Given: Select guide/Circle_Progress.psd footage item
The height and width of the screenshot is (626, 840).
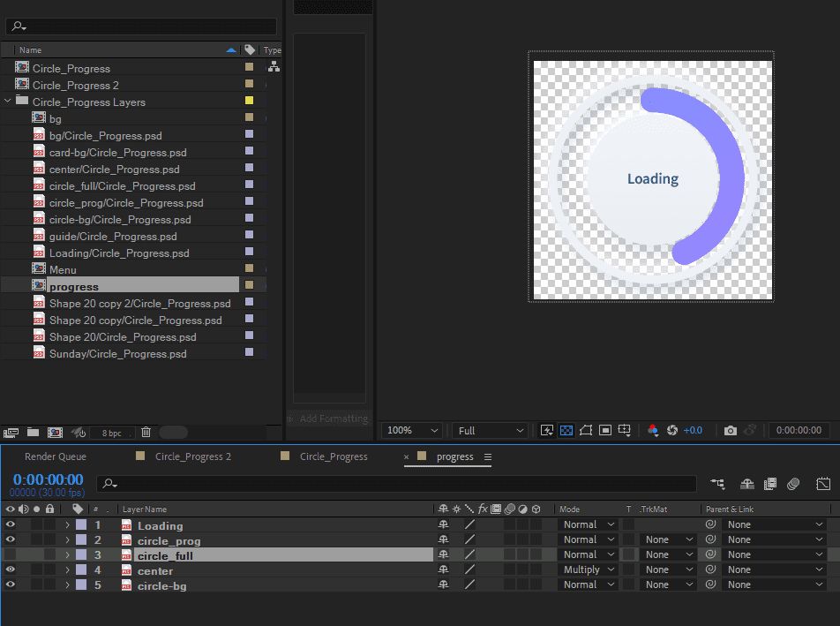Looking at the screenshot, I should click(113, 237).
